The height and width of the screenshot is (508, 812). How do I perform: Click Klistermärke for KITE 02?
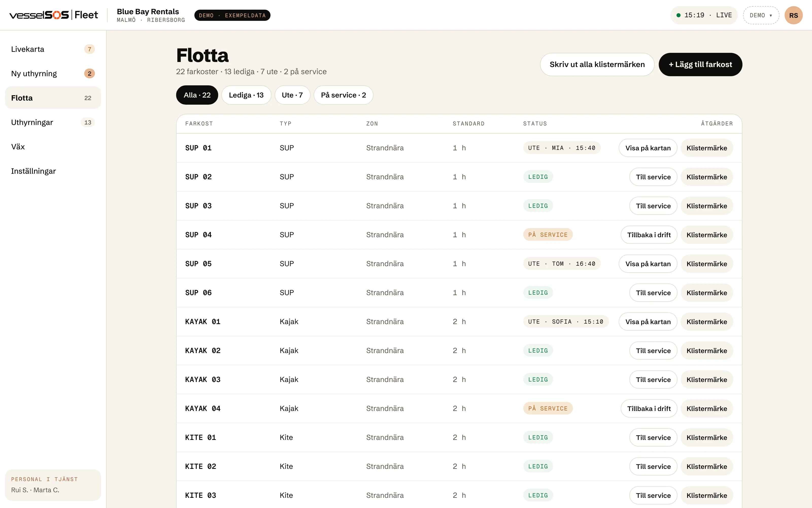[x=707, y=466]
